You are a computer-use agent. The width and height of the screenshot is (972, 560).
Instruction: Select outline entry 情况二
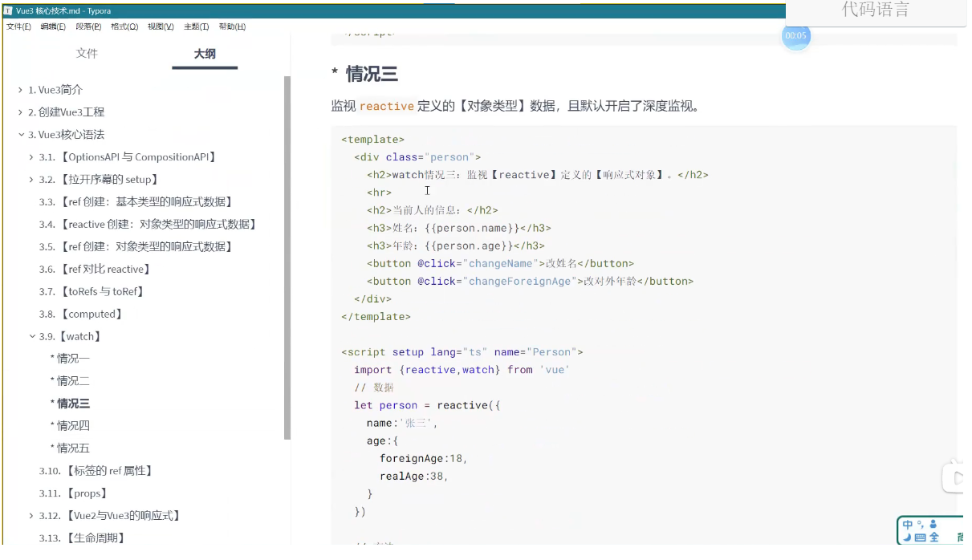pos(70,381)
